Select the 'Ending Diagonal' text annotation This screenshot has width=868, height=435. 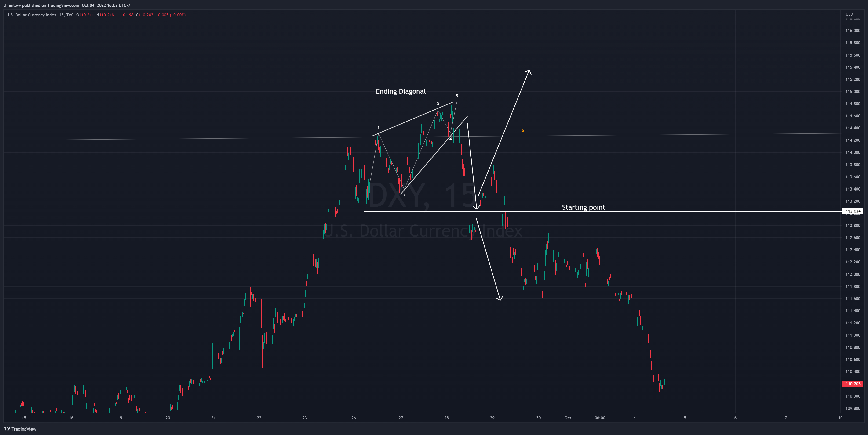pos(401,91)
